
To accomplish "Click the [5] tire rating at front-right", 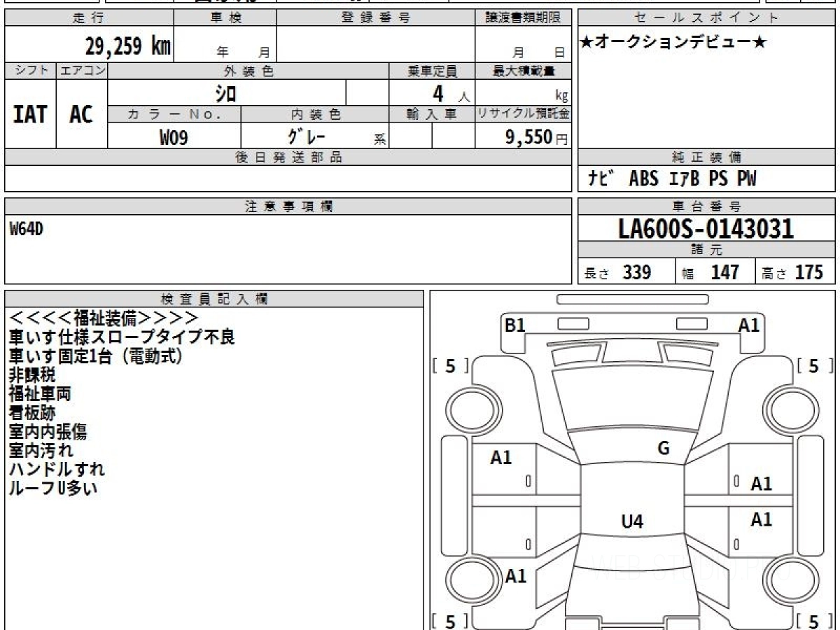I will [x=815, y=366].
